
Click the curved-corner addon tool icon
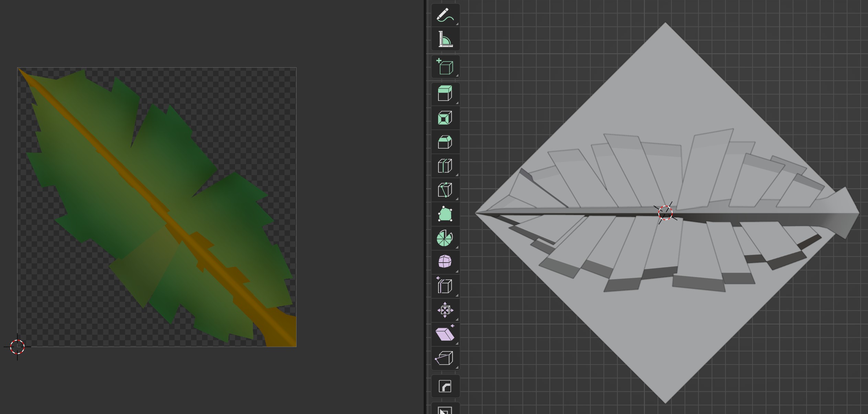pyautogui.click(x=445, y=387)
